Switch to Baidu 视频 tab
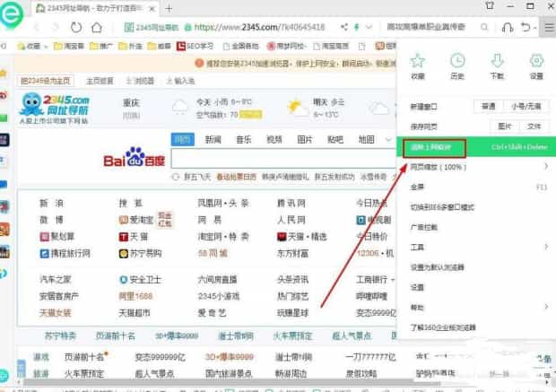 tap(274, 139)
